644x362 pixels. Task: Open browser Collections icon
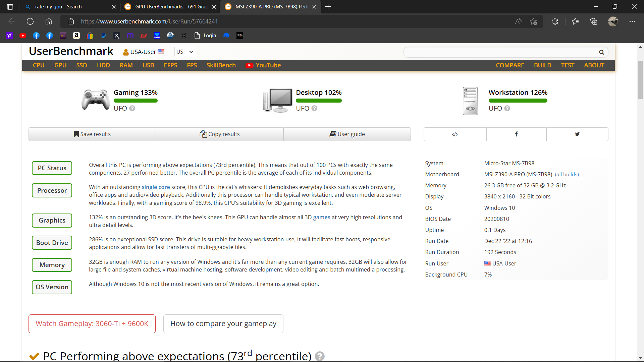594,21
